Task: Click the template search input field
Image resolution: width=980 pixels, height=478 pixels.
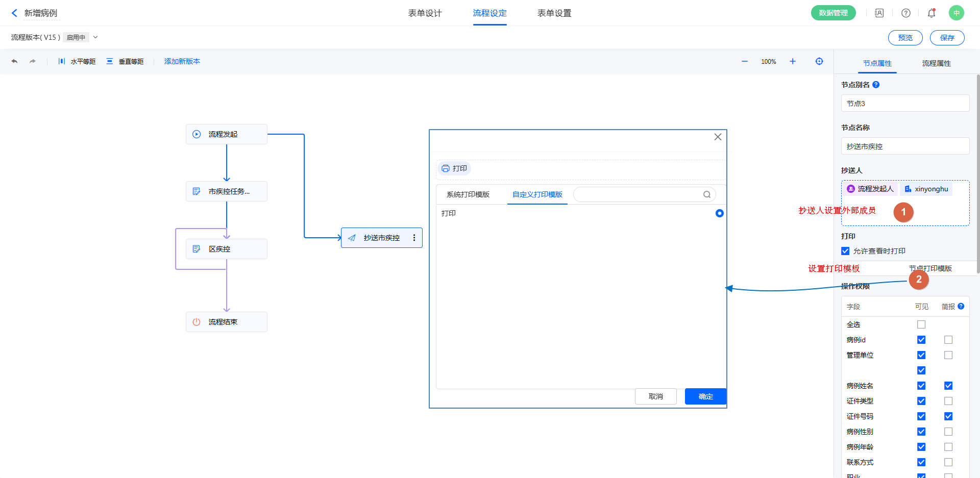Action: (638, 194)
